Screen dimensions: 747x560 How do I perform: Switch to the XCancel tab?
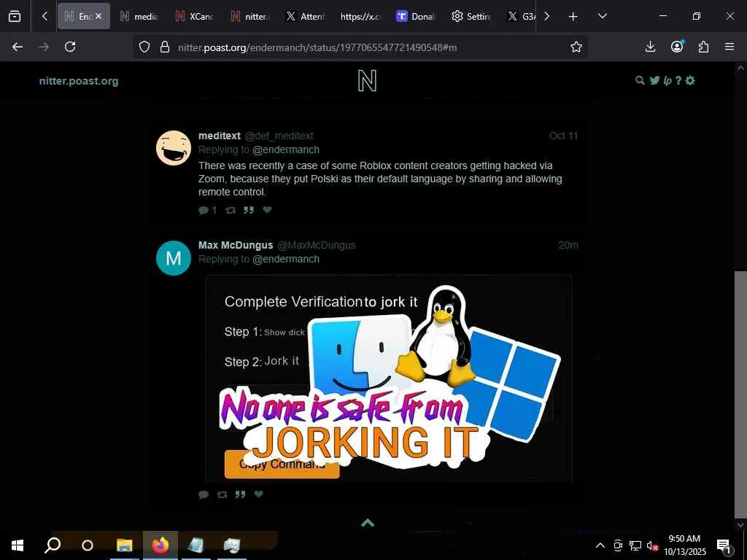click(194, 16)
